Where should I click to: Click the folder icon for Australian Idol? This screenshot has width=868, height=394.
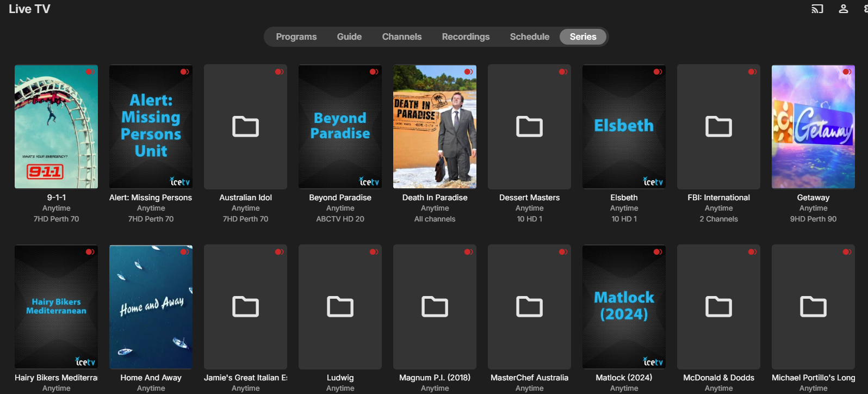point(245,127)
